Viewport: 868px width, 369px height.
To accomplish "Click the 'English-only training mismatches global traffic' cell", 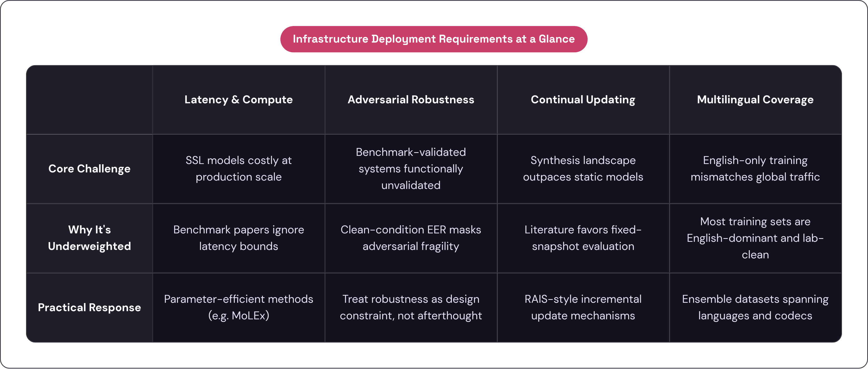I will pos(755,169).
